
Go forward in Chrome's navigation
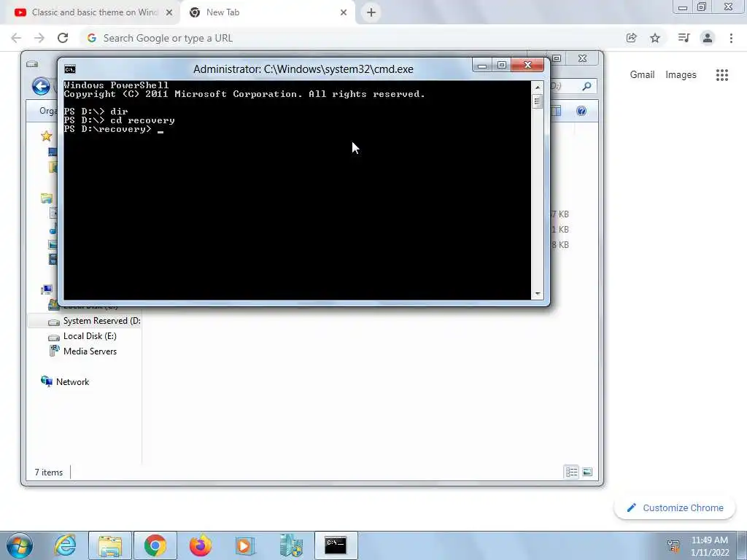39,38
